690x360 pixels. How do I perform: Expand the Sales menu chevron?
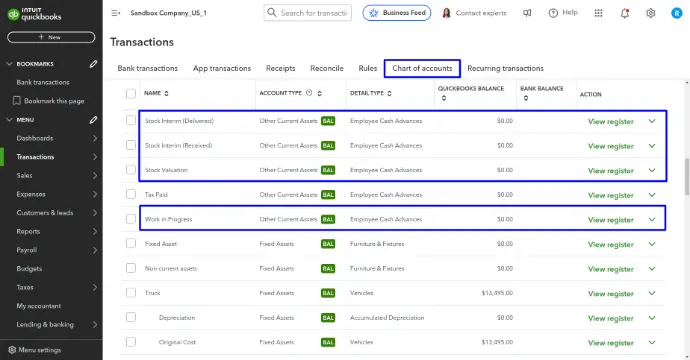click(x=95, y=176)
